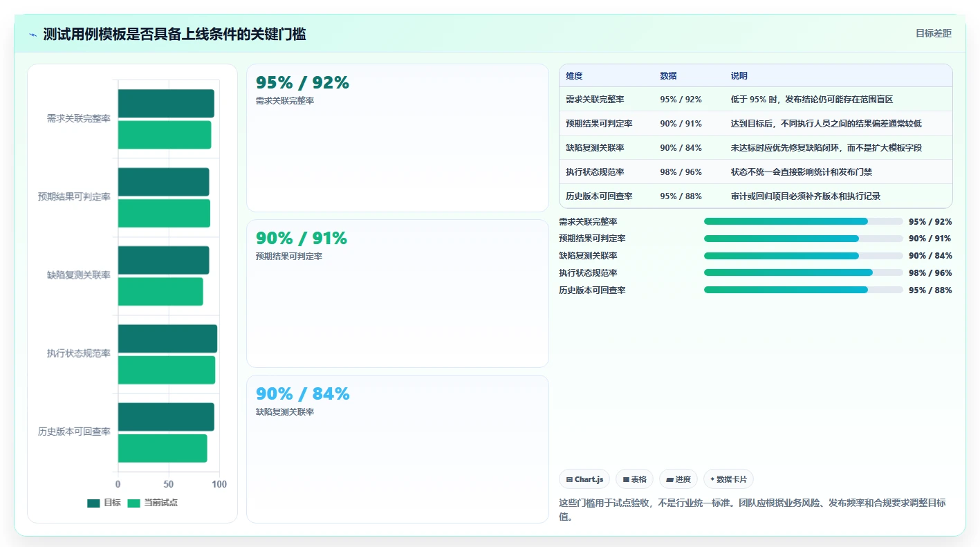Select the 缺陷复测关联率 table row name
The width and height of the screenshot is (980, 547).
point(595,148)
